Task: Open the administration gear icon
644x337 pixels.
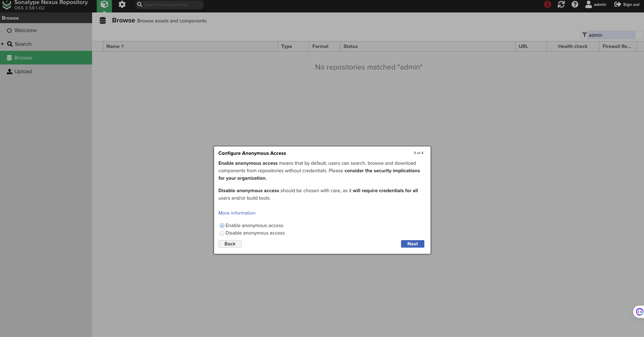Action: tap(122, 5)
